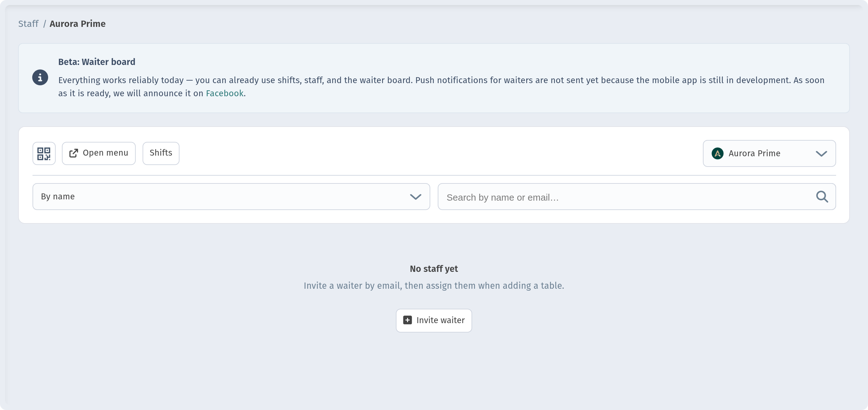Click the invite-by-email hint text
The width and height of the screenshot is (868, 410).
click(x=434, y=286)
